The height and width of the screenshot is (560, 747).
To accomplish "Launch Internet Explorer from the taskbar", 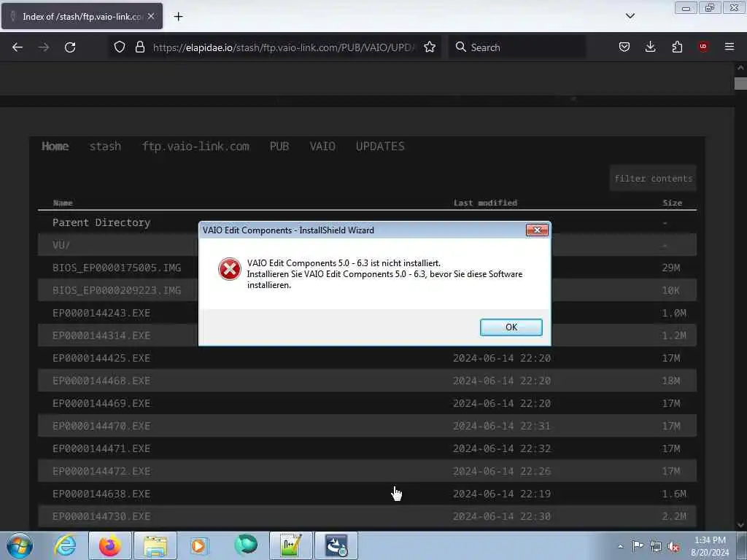I will tap(65, 545).
